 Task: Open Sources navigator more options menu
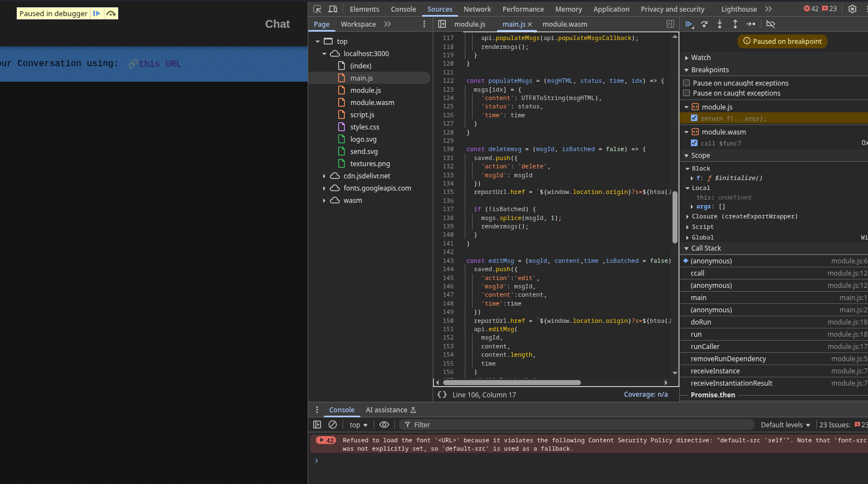pos(424,24)
